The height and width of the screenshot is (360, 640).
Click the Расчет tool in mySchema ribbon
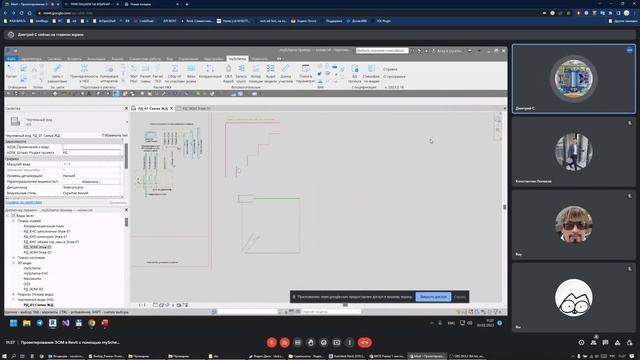click(x=11, y=72)
